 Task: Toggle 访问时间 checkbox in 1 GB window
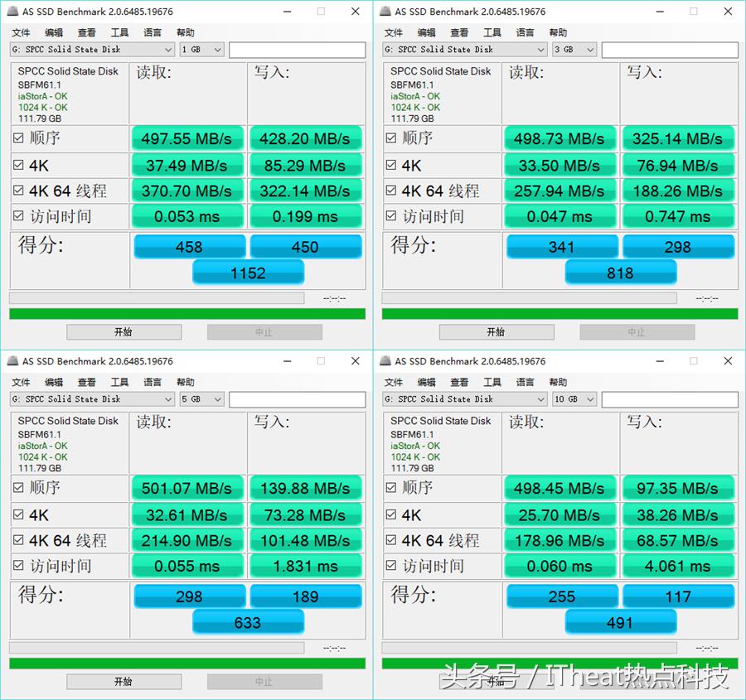(18, 216)
